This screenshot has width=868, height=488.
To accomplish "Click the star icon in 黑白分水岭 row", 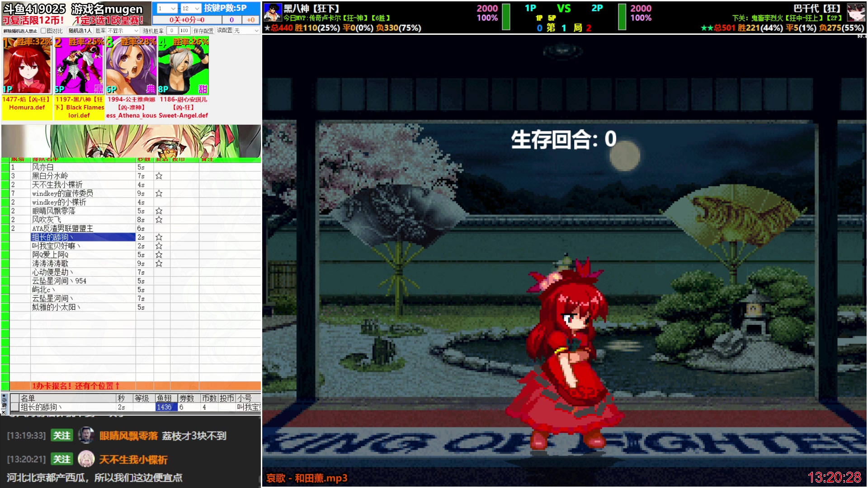I will point(159,176).
